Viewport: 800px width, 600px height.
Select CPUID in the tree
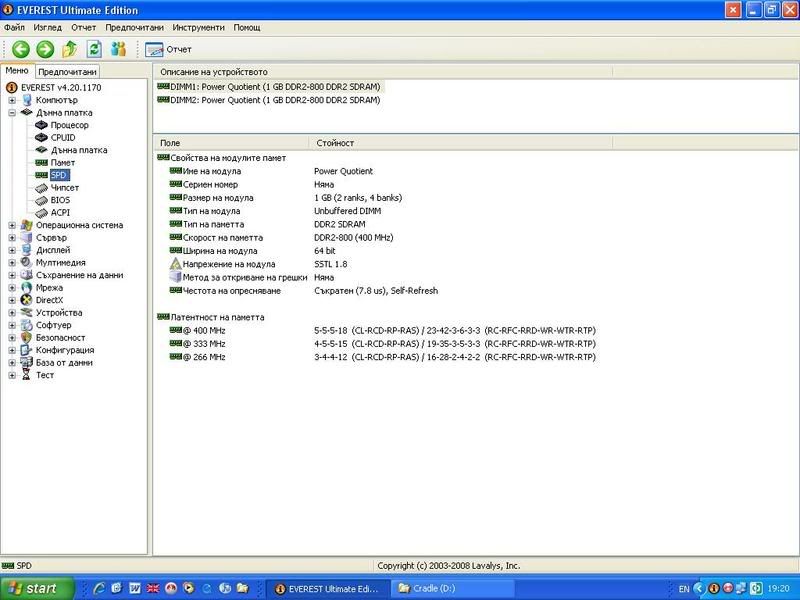62,138
